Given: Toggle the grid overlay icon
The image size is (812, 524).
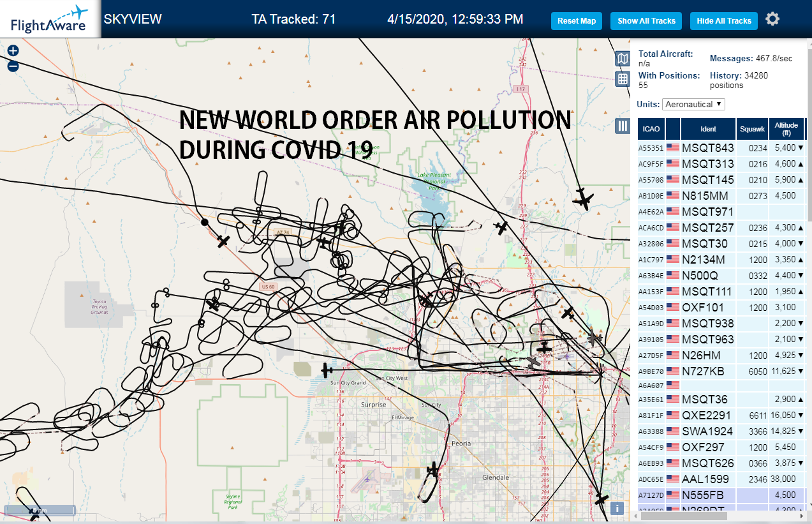Looking at the screenshot, I should point(623,79).
